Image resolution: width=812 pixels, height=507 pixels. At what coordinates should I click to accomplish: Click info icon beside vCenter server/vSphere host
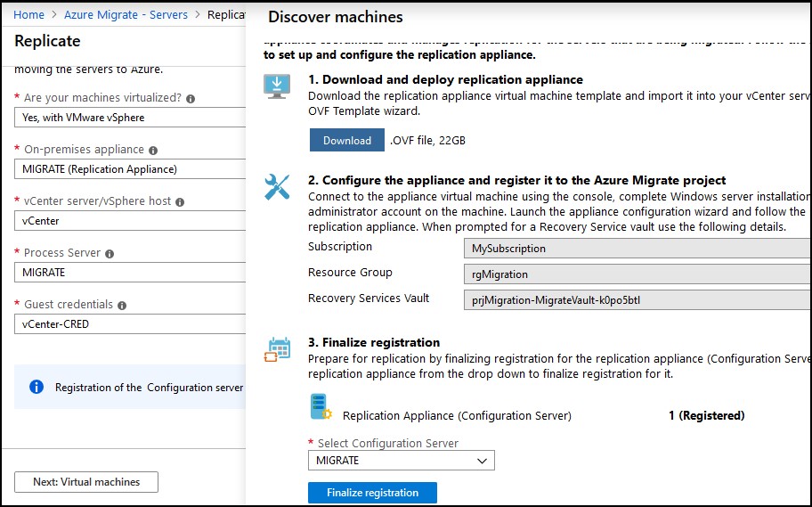click(x=180, y=202)
